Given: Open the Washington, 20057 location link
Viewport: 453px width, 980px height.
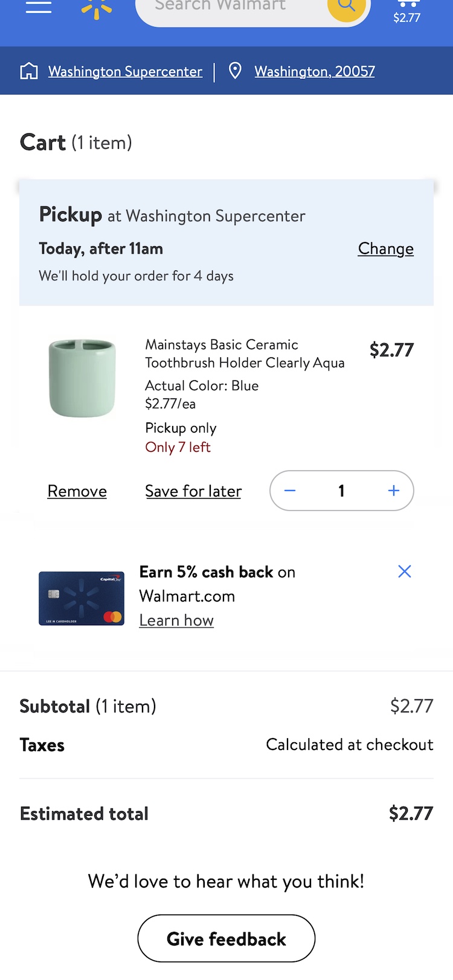Looking at the screenshot, I should tap(314, 71).
